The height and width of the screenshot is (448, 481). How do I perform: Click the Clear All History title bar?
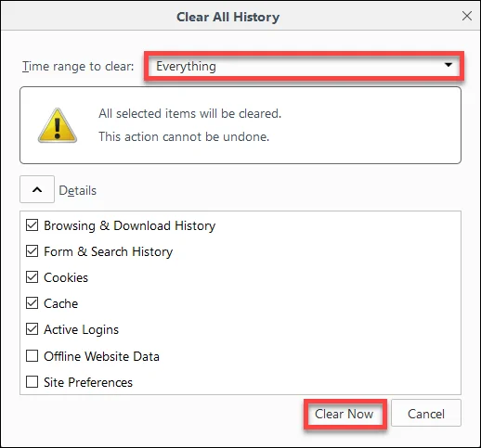pos(228,17)
